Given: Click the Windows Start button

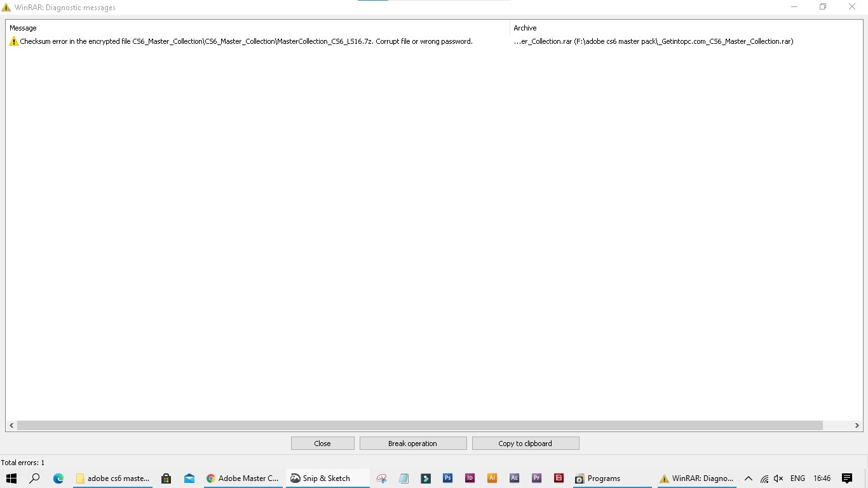Looking at the screenshot, I should pyautogui.click(x=11, y=478).
